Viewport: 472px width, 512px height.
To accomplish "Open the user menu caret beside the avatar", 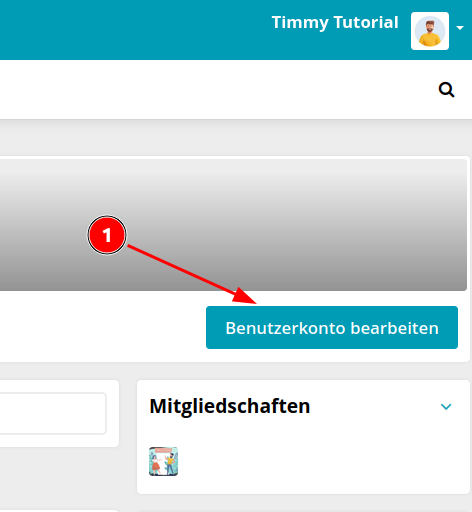I will pos(460,28).
